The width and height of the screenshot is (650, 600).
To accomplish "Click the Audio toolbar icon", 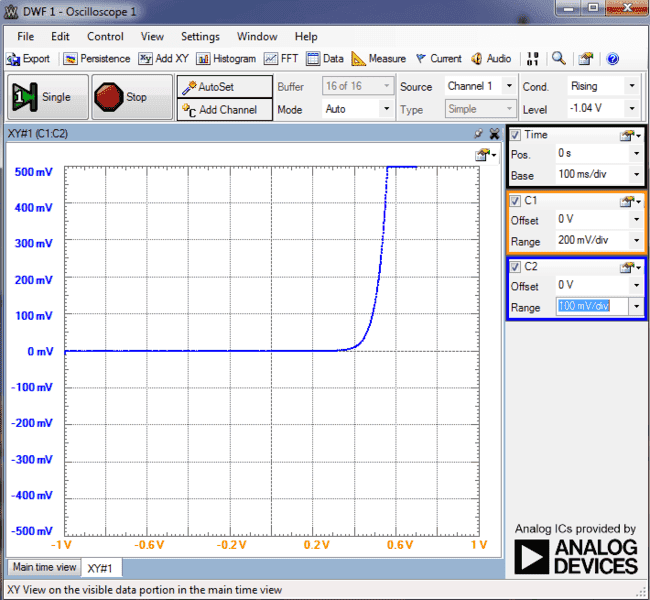I will click(490, 59).
